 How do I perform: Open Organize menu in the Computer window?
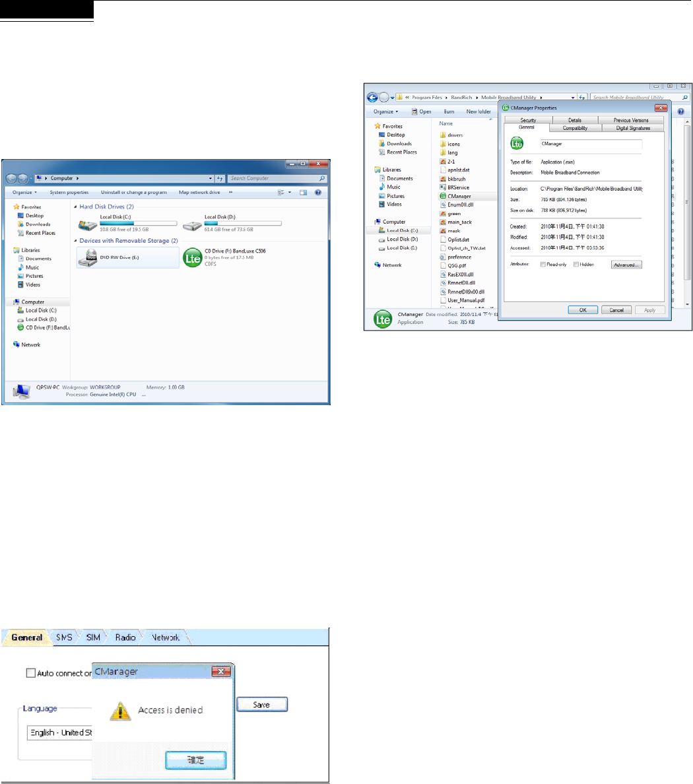[24, 193]
